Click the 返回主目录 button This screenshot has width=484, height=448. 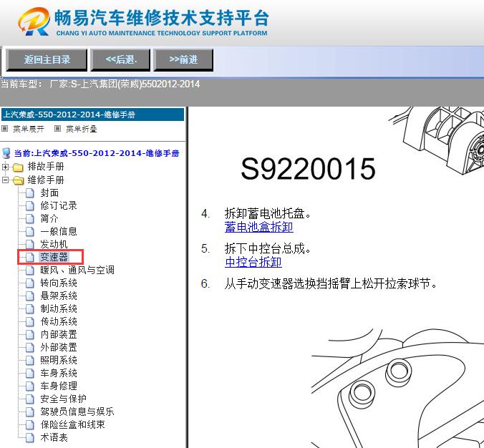[x=47, y=59]
